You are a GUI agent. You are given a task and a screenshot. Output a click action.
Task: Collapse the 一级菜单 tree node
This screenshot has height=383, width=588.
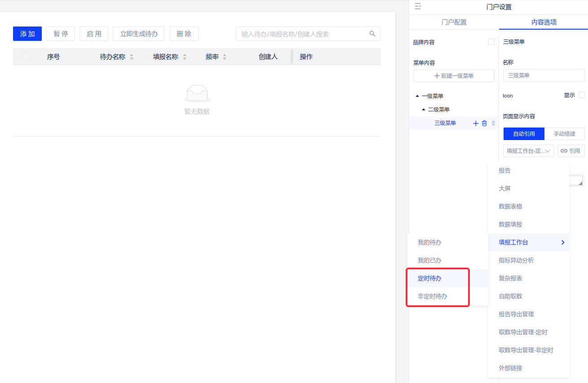pyautogui.click(x=417, y=96)
